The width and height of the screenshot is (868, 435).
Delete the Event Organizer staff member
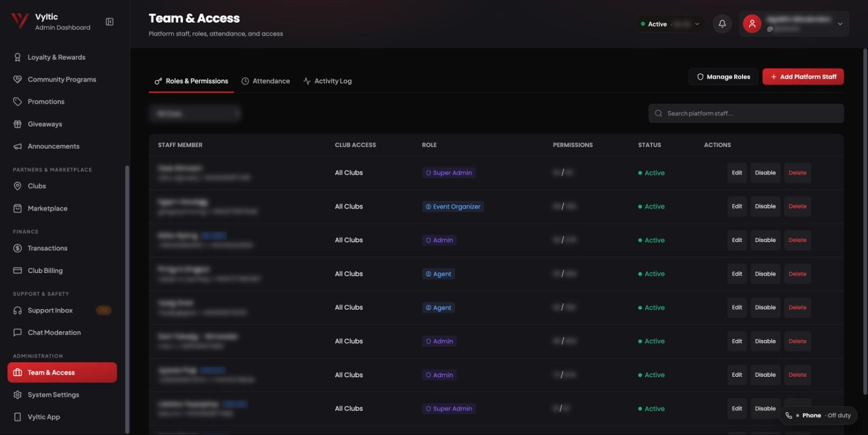797,206
